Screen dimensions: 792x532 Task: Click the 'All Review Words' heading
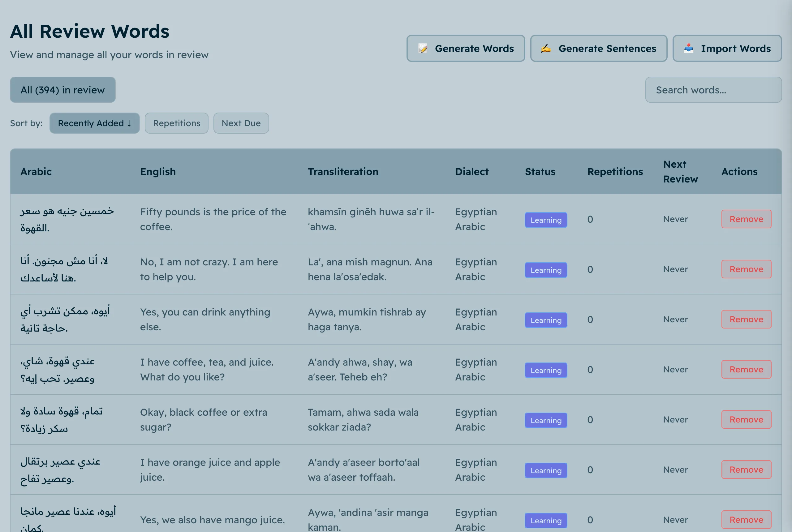pos(90,31)
